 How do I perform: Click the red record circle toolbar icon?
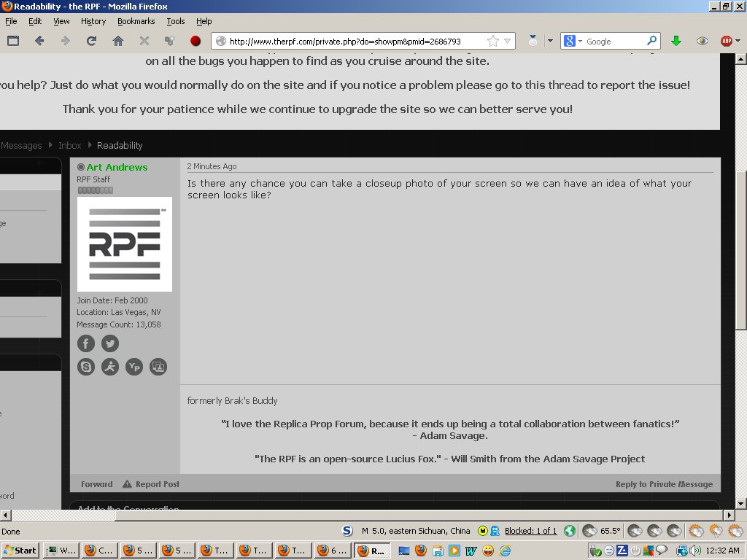tap(196, 41)
